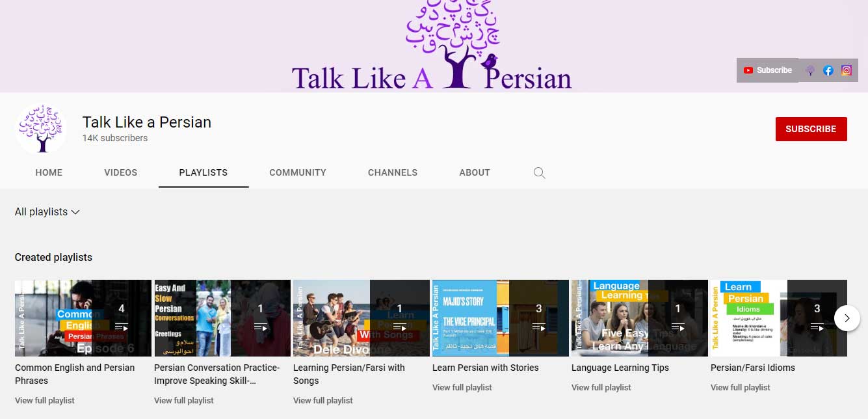Viewport: 868px width, 419px height.
Task: Click the Language Learning Tips title
Action: (620, 368)
